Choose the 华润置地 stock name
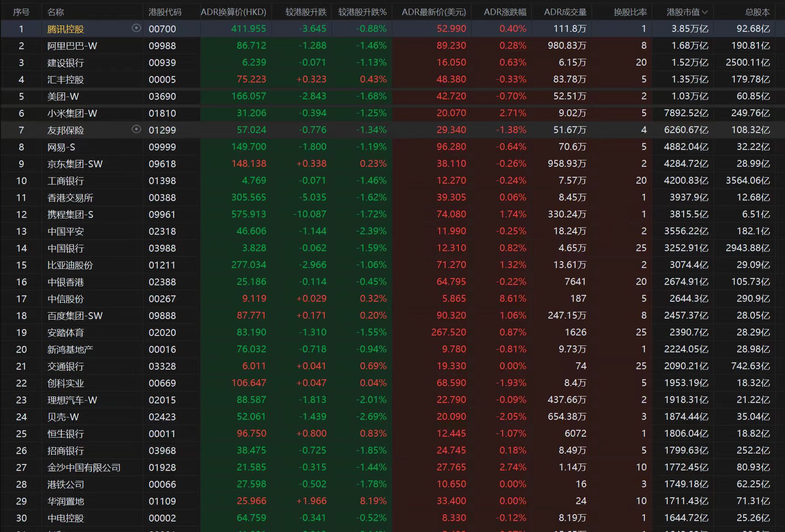 [66, 501]
